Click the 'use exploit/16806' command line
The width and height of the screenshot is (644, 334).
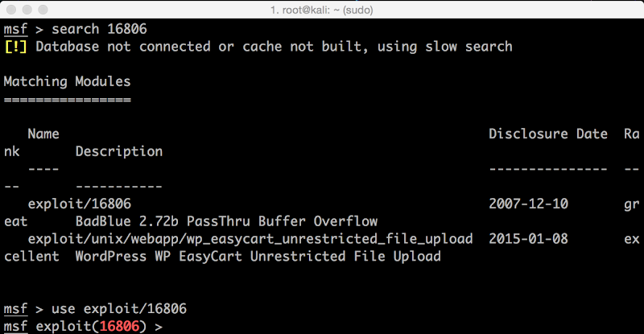point(118,309)
